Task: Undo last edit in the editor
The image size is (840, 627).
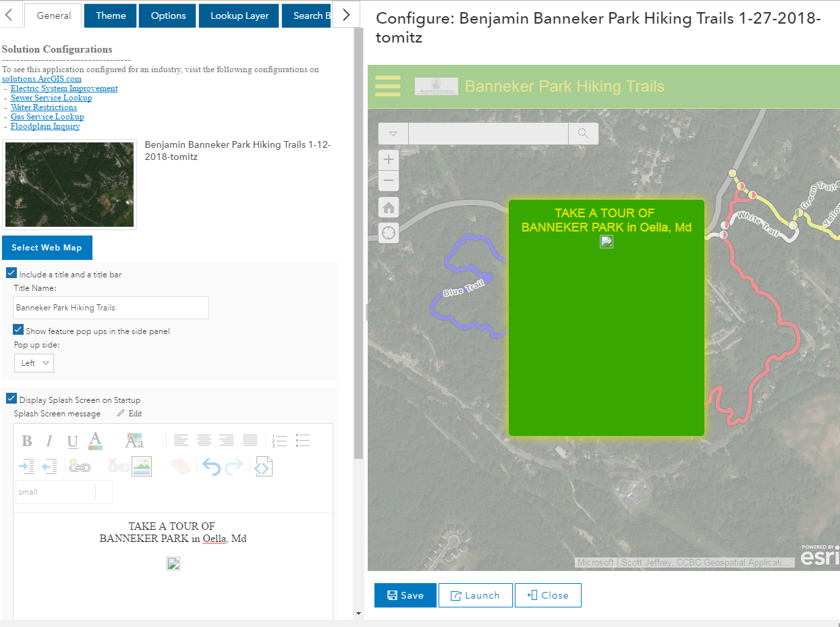Action: [211, 466]
